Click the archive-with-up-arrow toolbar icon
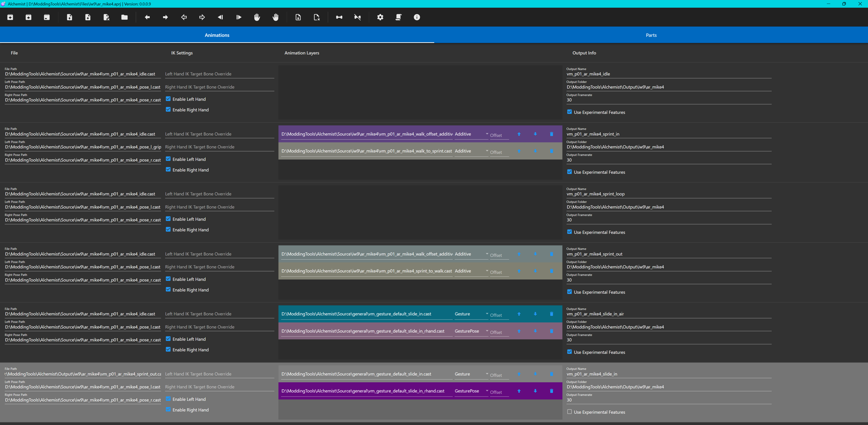The height and width of the screenshot is (425, 868). pyautogui.click(x=29, y=17)
